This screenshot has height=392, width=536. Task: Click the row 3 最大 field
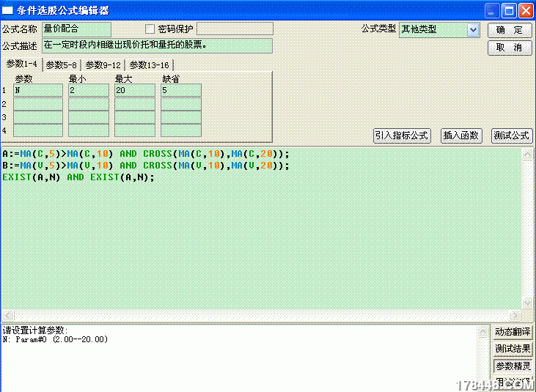point(135,117)
